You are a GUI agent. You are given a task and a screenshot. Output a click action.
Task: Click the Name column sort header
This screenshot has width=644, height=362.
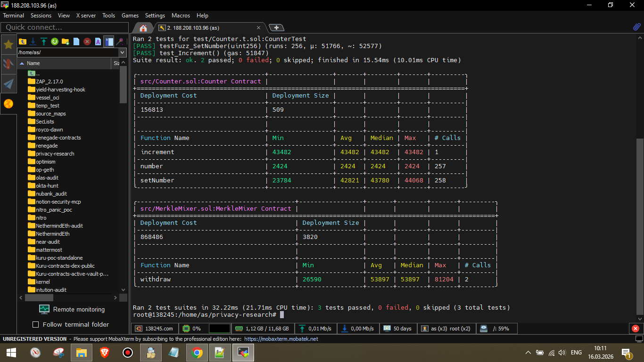(65, 63)
